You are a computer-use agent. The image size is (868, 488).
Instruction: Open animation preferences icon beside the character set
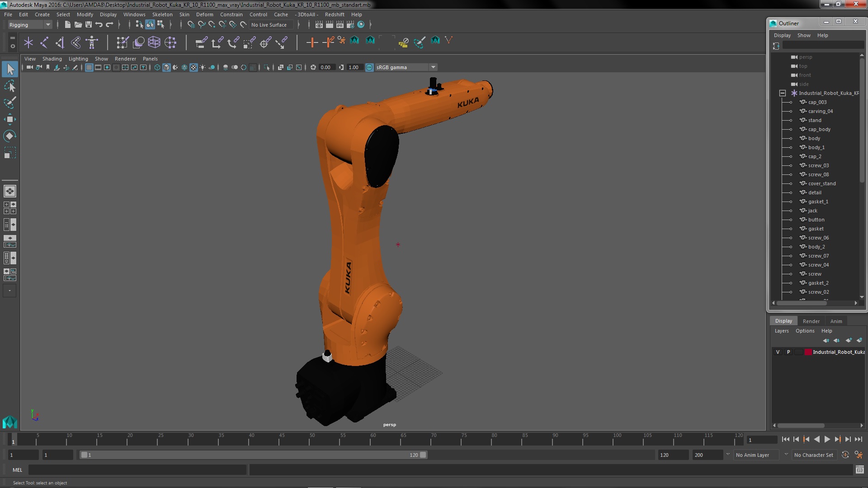coord(859,455)
